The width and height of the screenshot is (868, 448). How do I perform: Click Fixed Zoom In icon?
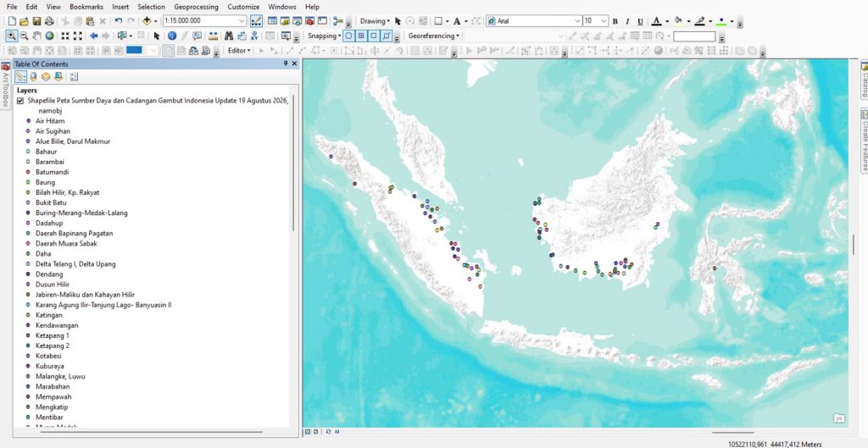tap(64, 36)
